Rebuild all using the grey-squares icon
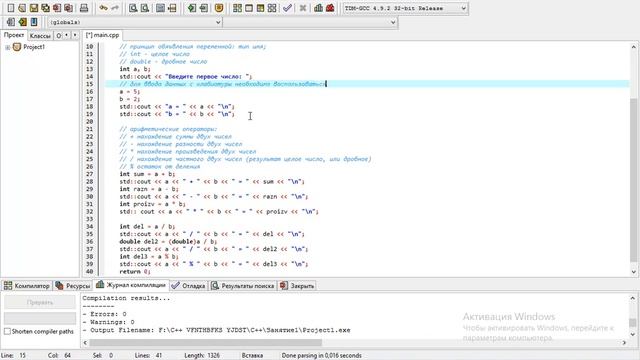Viewport: 640px width, 360px height. tap(272, 8)
